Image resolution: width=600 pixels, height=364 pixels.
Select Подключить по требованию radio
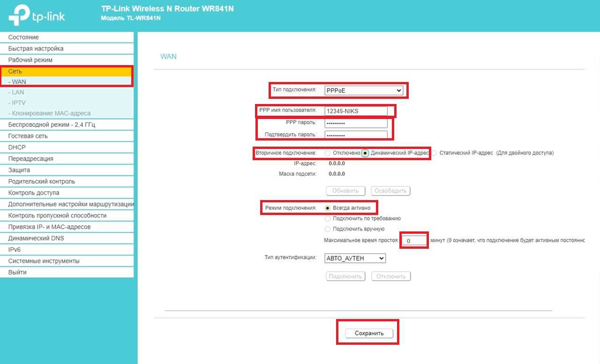(327, 219)
